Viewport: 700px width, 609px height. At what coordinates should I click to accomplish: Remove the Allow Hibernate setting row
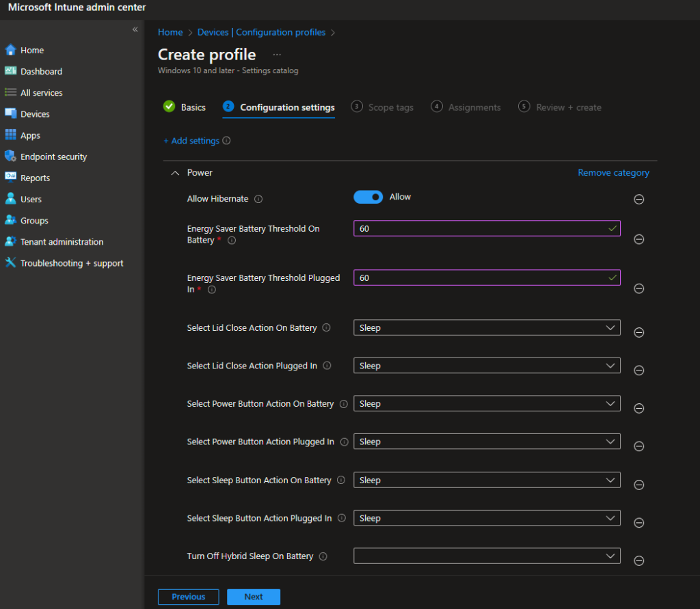(638, 199)
